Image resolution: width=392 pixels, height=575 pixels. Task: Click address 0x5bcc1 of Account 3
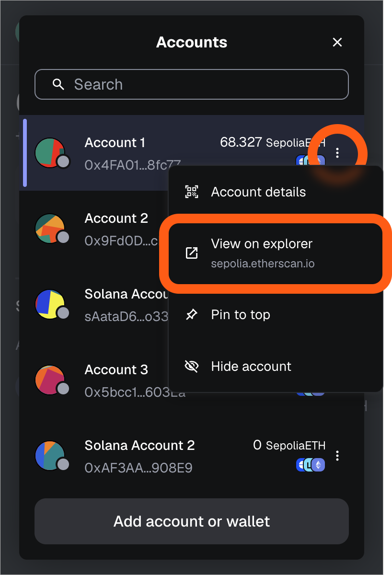pos(135,392)
